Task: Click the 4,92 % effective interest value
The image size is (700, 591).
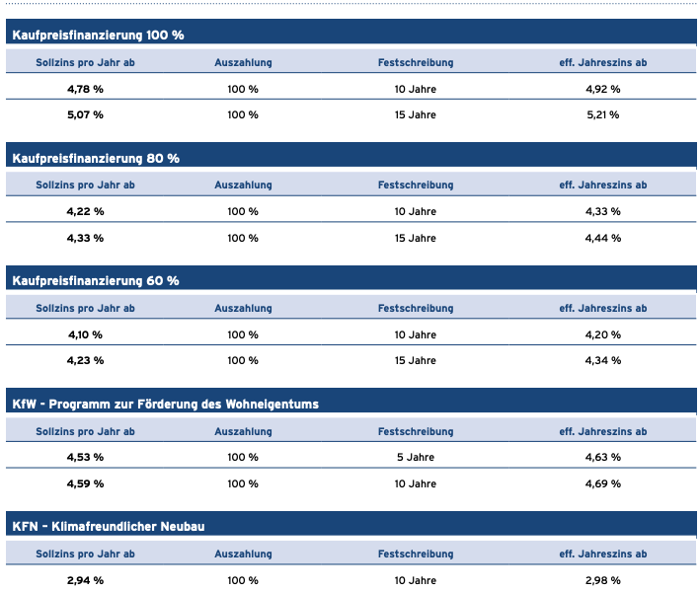Action: (602, 89)
